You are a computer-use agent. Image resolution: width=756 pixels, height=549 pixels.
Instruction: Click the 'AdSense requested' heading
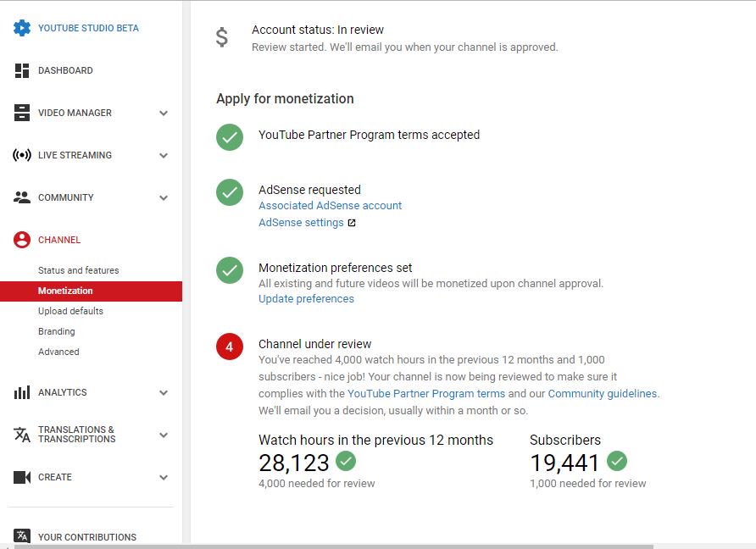(309, 190)
